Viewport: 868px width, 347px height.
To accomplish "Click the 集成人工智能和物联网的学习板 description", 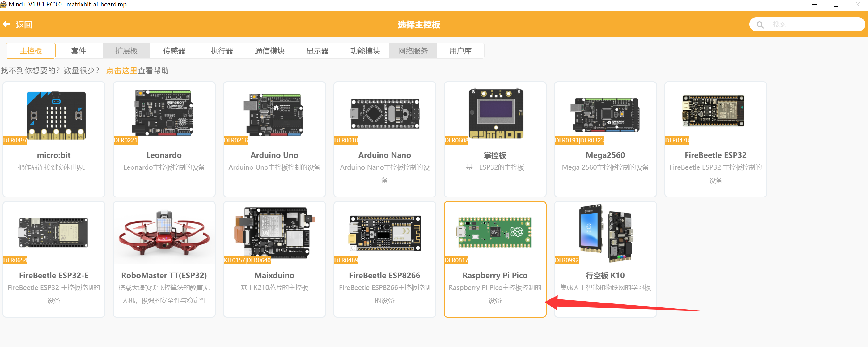I will pos(605,288).
